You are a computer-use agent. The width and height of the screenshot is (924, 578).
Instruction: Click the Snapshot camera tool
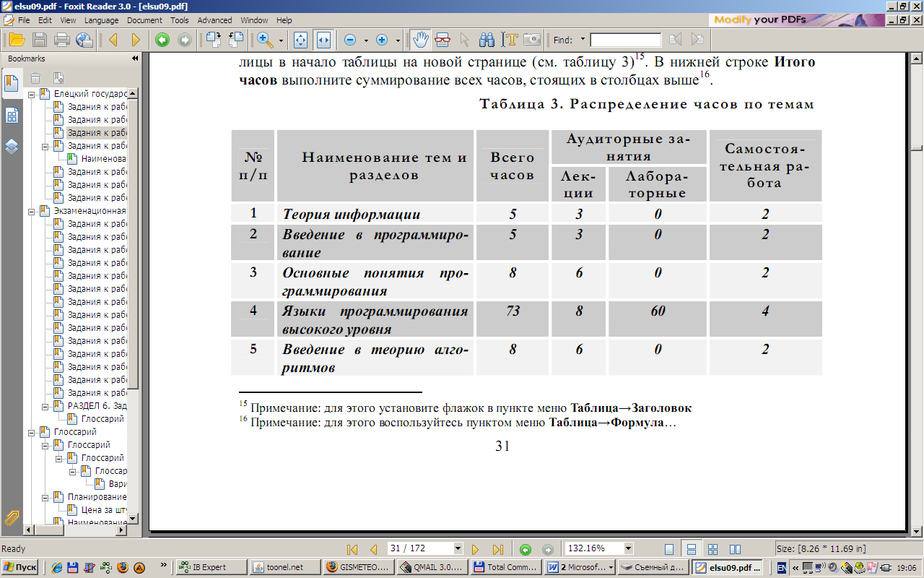(x=532, y=40)
